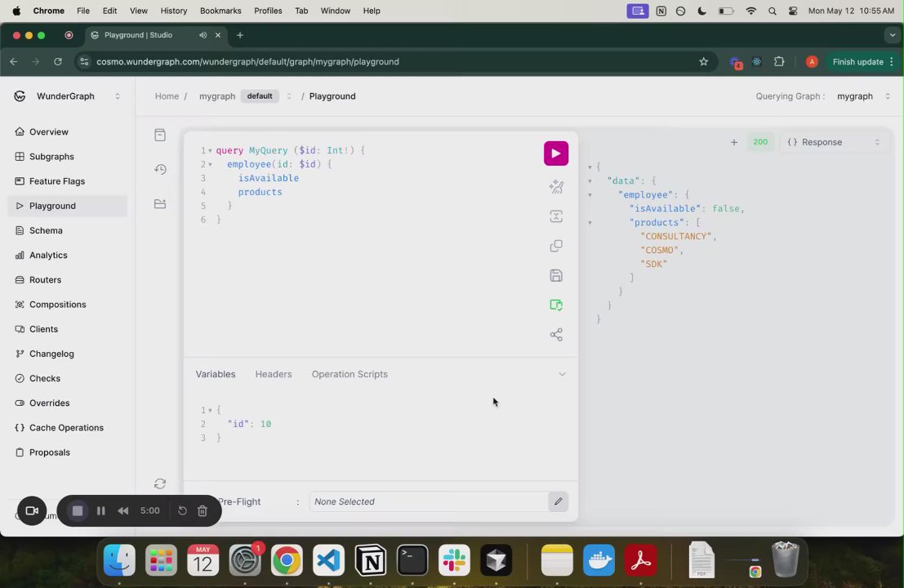Go to the Analytics page
904x588 pixels.
coord(68,255)
